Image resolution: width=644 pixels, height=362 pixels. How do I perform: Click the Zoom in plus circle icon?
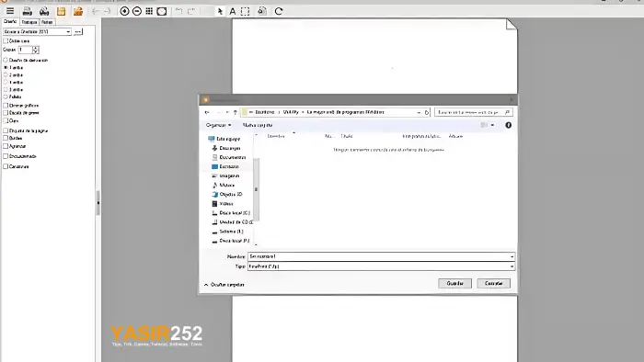pos(124,11)
